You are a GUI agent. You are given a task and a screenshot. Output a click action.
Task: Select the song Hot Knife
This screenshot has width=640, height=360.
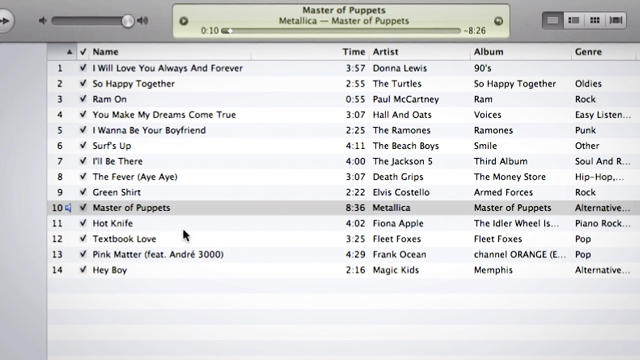point(113,223)
